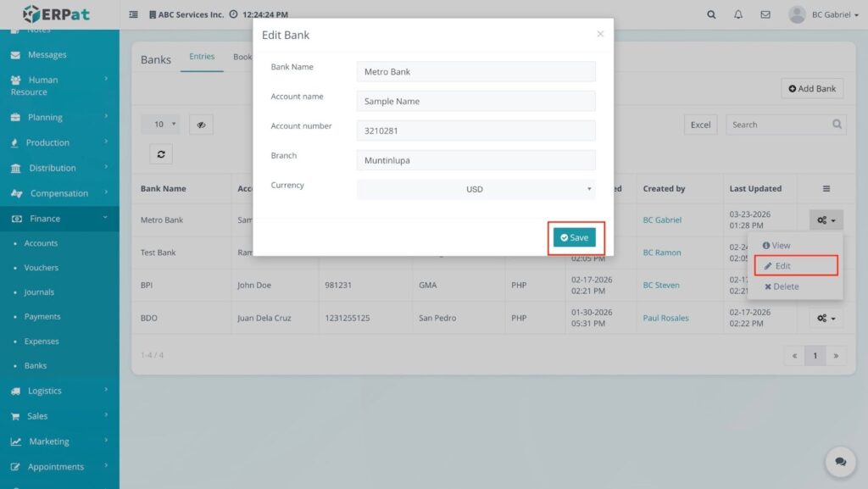Toggle the sidebar hamburger menu icon
The width and height of the screenshot is (868, 489).
click(x=133, y=14)
